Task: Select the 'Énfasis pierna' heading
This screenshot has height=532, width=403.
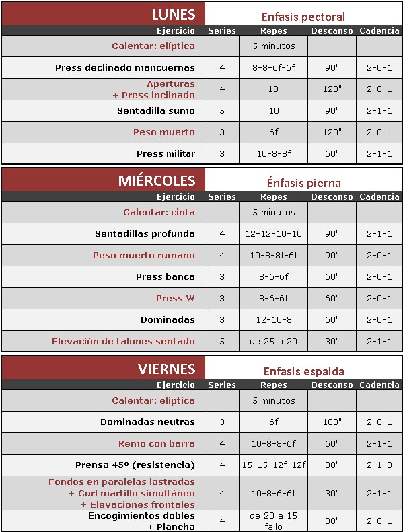Action: tap(304, 182)
